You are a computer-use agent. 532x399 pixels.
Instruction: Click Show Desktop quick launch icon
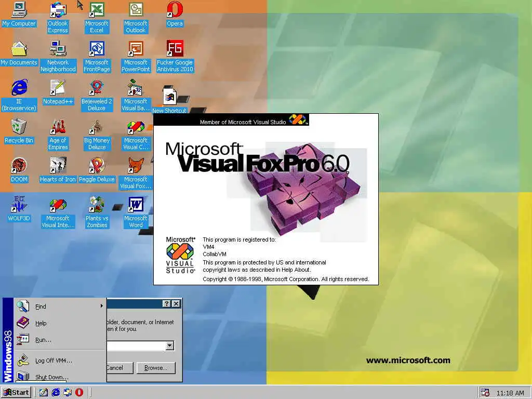click(x=44, y=393)
